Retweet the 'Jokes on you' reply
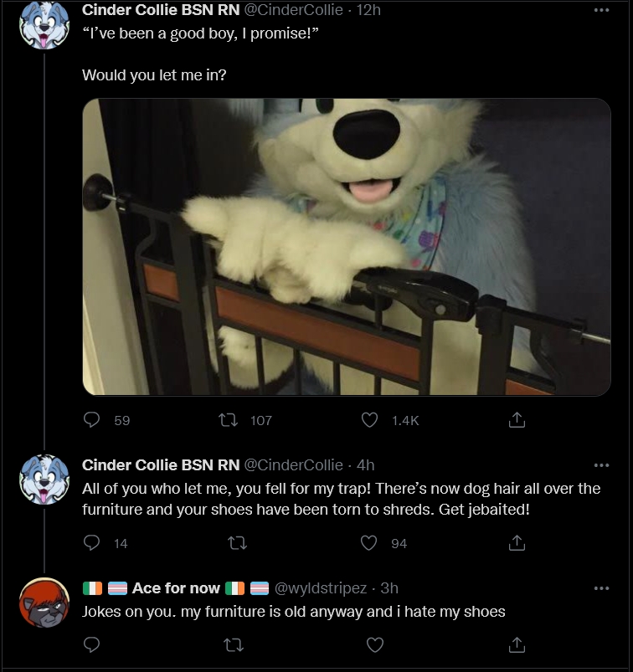The height and width of the screenshot is (672, 633). (x=234, y=644)
